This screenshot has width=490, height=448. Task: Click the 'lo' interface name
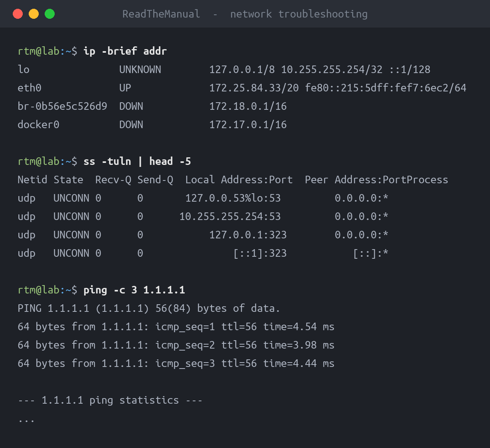(x=24, y=69)
